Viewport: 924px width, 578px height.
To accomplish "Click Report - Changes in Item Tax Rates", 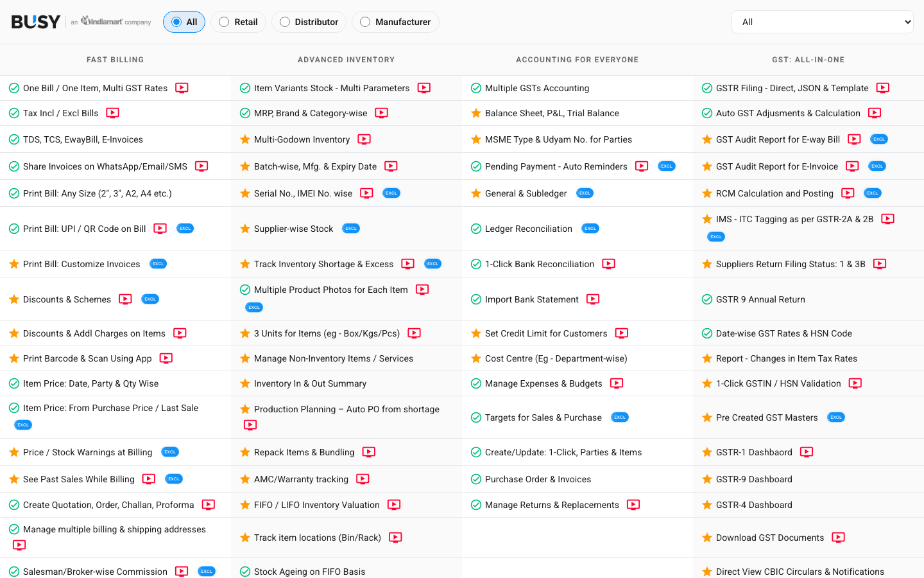I will coord(787,358).
